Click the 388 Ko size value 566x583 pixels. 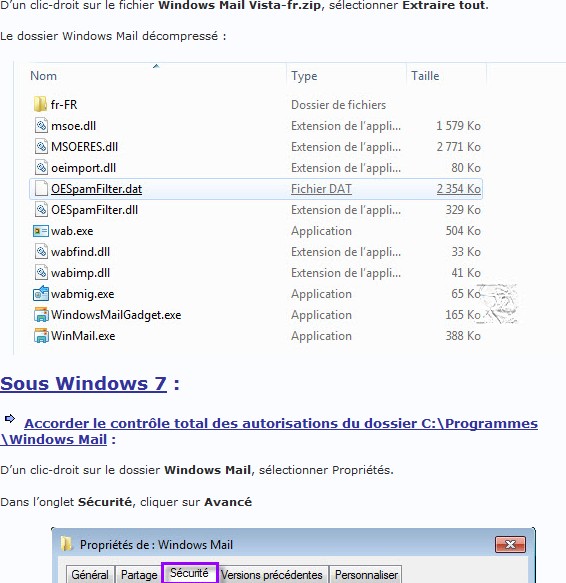tap(463, 336)
